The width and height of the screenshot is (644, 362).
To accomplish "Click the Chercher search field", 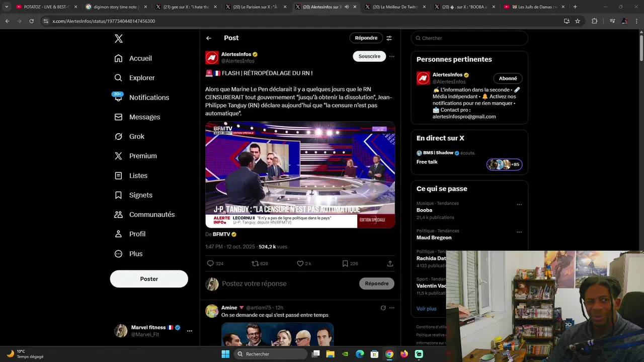I will coord(469,38).
